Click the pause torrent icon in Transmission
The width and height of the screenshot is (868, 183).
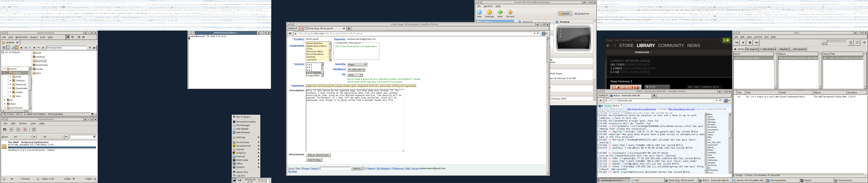tap(18, 129)
